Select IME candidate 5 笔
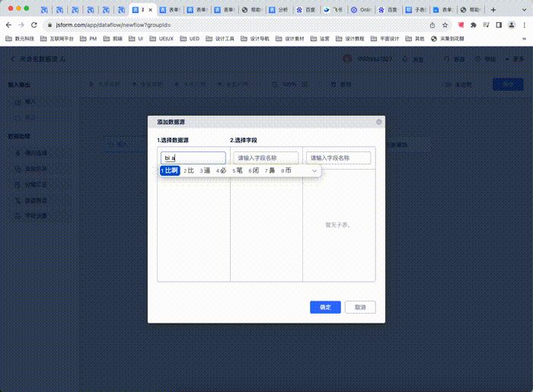The width and height of the screenshot is (533, 392). [238, 171]
